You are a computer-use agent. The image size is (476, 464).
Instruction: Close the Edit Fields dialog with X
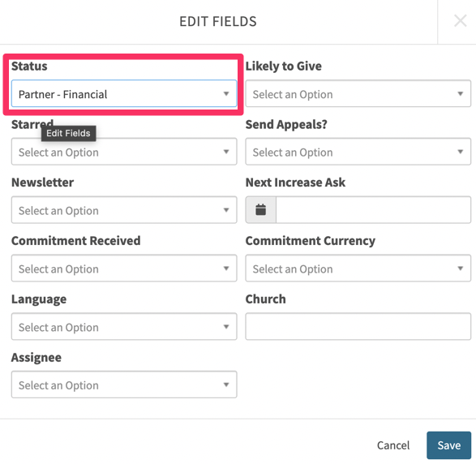pos(460,21)
